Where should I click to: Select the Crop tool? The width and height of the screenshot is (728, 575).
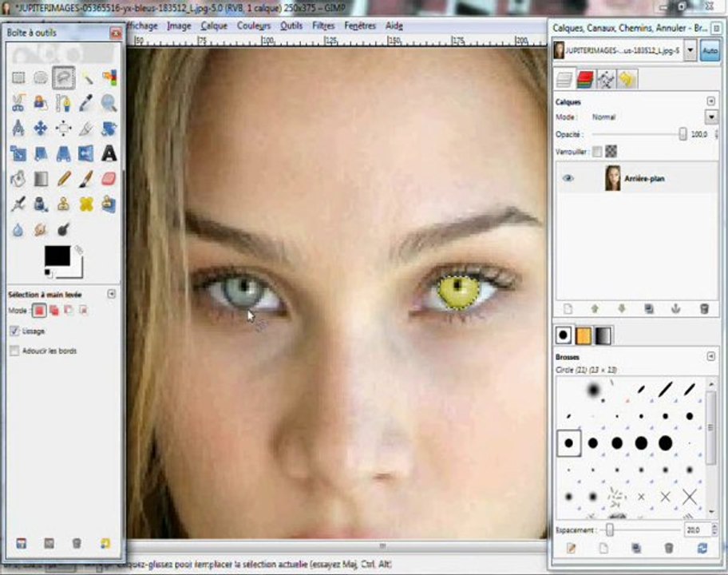pos(86,128)
